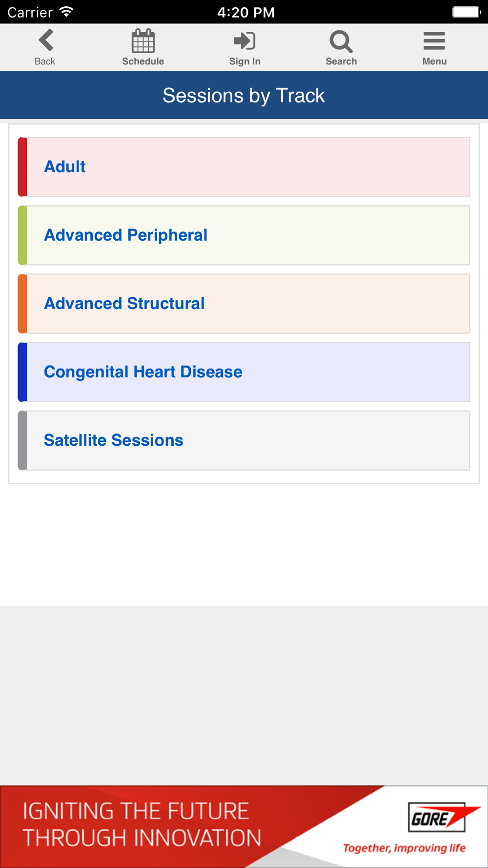This screenshot has width=488, height=868.
Task: Tap the red Adult color tab
Action: coord(22,167)
